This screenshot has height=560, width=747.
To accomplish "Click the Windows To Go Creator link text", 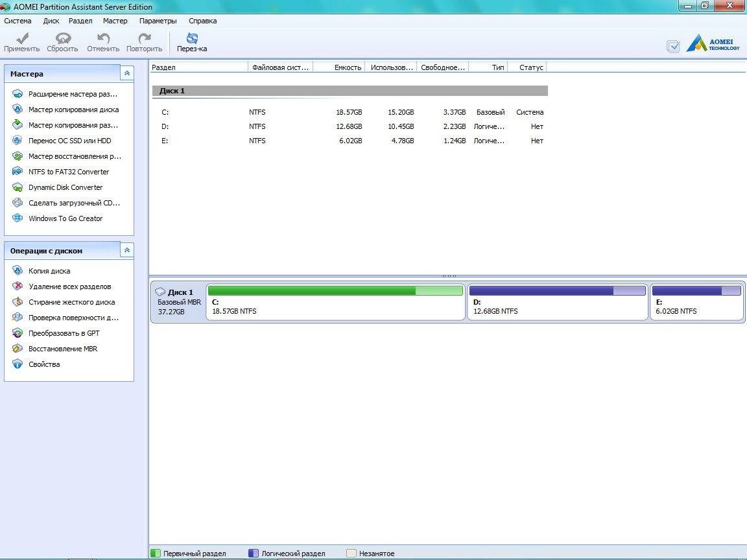I will point(65,218).
